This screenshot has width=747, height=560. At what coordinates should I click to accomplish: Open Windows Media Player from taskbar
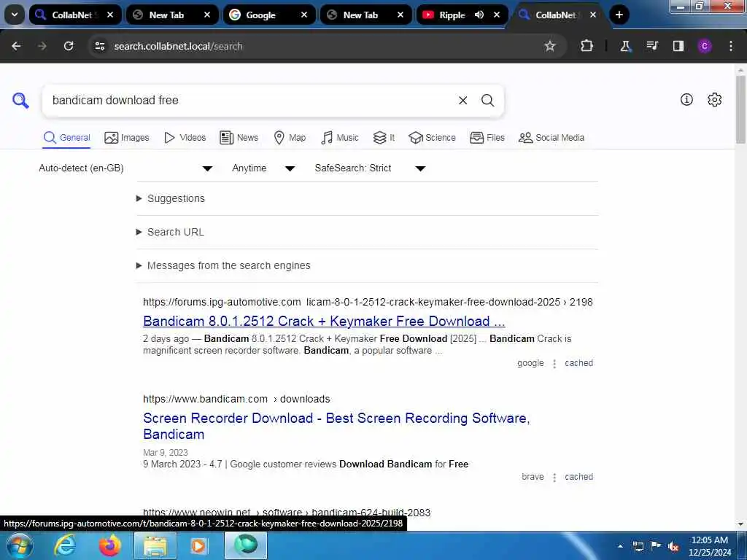point(198,545)
